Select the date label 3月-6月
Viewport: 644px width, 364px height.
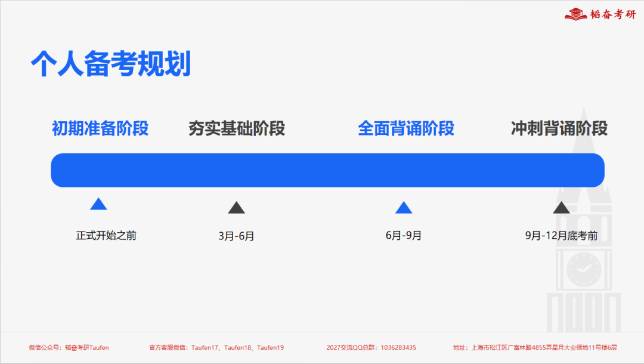click(x=236, y=236)
